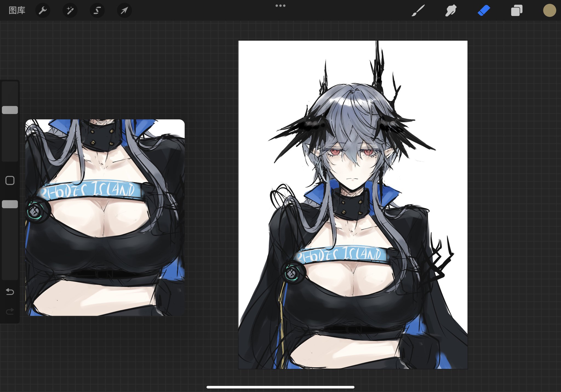The image size is (561, 392).
Task: Open the tan active color picker
Action: coord(549,10)
